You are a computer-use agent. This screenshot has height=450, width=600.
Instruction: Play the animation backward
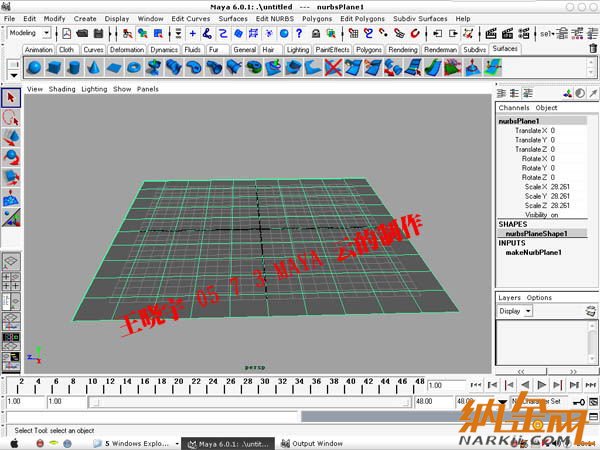(x=525, y=385)
